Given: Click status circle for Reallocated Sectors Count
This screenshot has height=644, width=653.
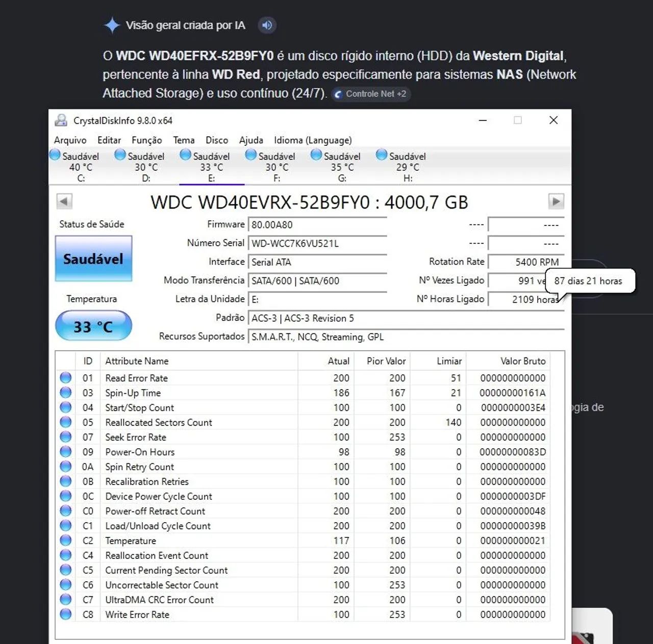Looking at the screenshot, I should [x=66, y=422].
